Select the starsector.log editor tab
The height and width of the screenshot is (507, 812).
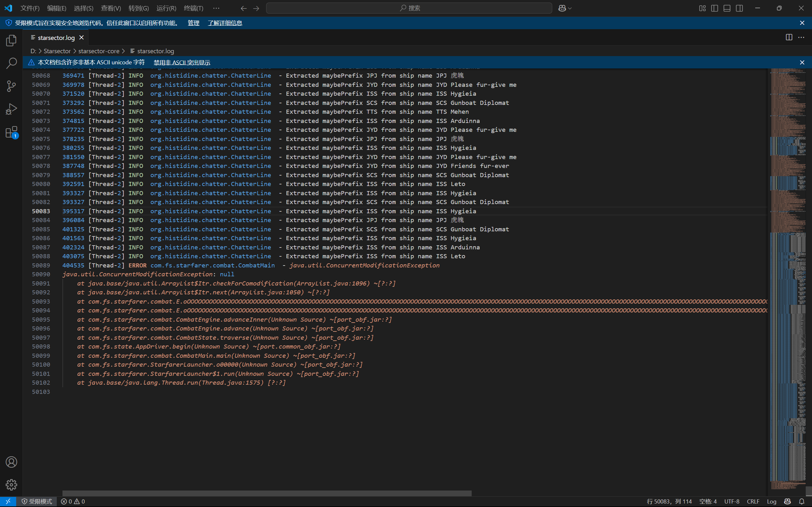pyautogui.click(x=56, y=38)
